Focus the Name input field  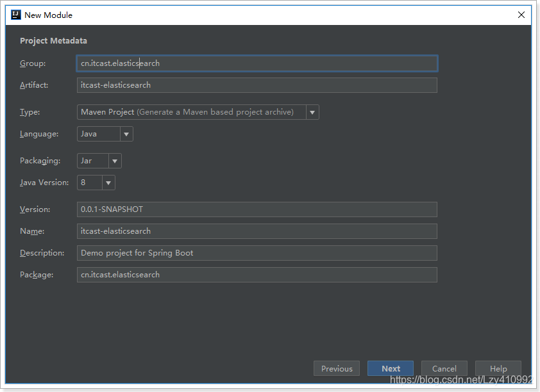pyautogui.click(x=257, y=231)
